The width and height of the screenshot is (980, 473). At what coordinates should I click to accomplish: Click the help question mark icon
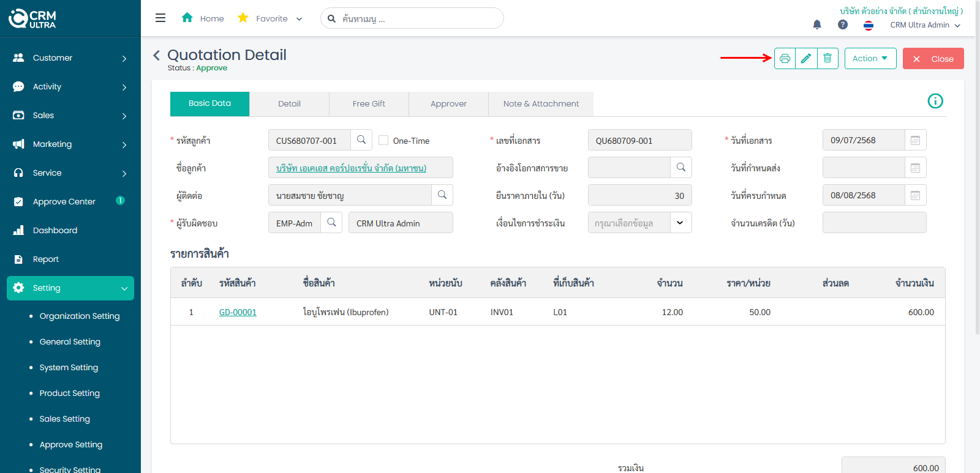point(843,24)
